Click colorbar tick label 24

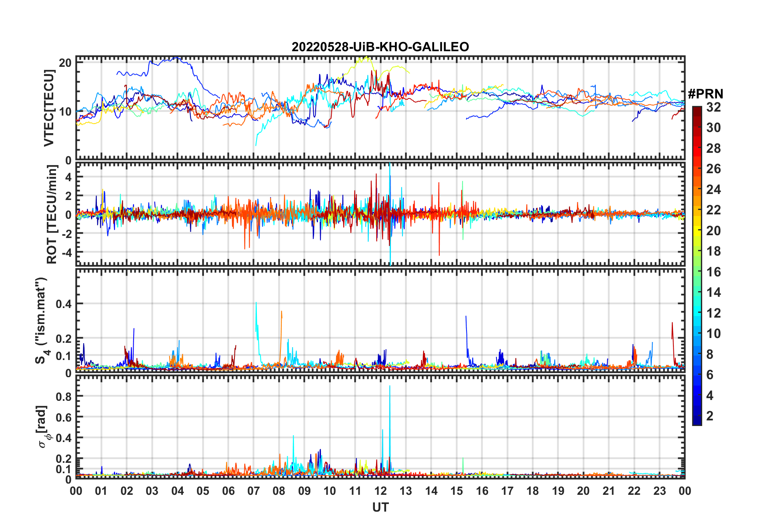(x=713, y=190)
